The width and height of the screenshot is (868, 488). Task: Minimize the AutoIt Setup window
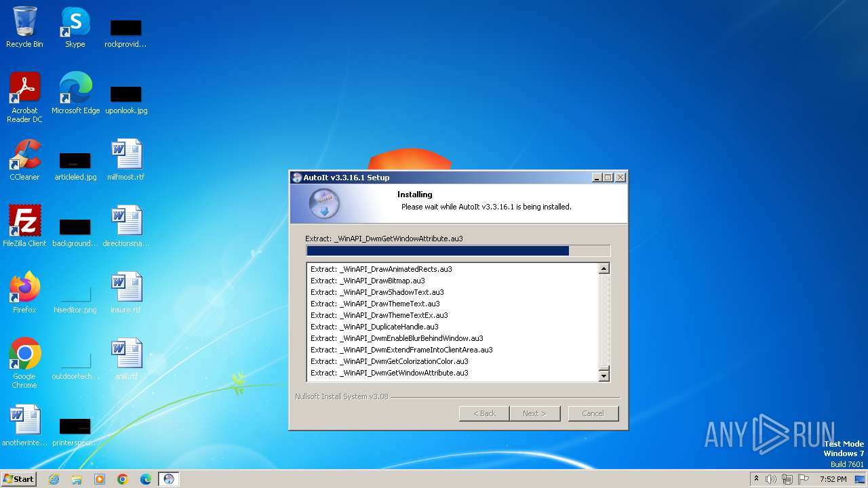(x=597, y=178)
